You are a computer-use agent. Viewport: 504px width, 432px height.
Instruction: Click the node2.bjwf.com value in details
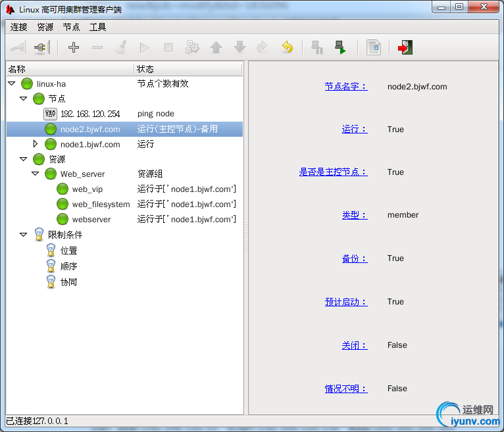pos(417,86)
